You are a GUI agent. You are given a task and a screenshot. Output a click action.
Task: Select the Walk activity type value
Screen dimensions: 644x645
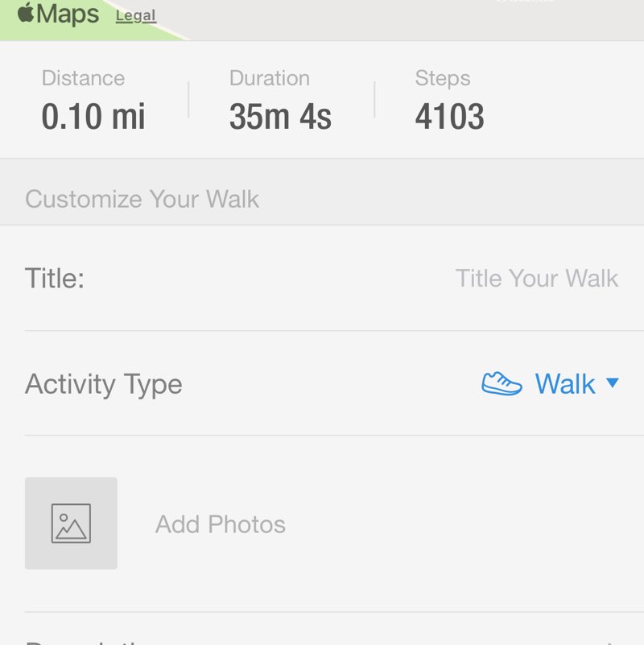(565, 384)
